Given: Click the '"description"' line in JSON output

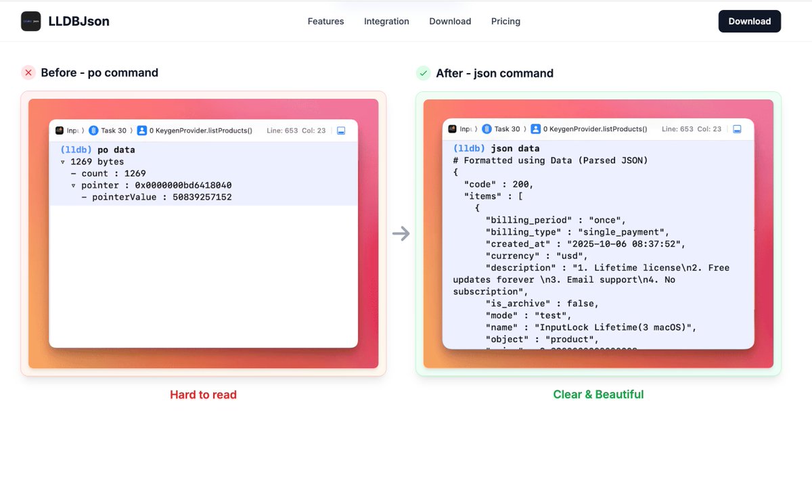Looking at the screenshot, I should pos(591,279).
